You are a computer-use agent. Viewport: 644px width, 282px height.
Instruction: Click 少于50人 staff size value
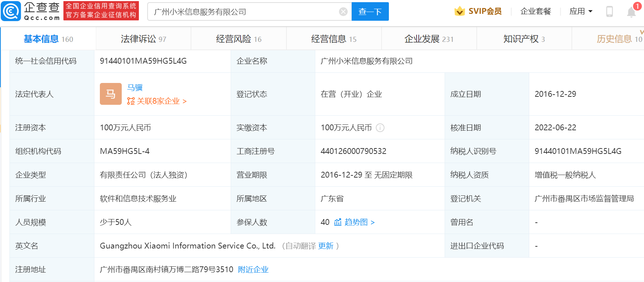(x=116, y=222)
